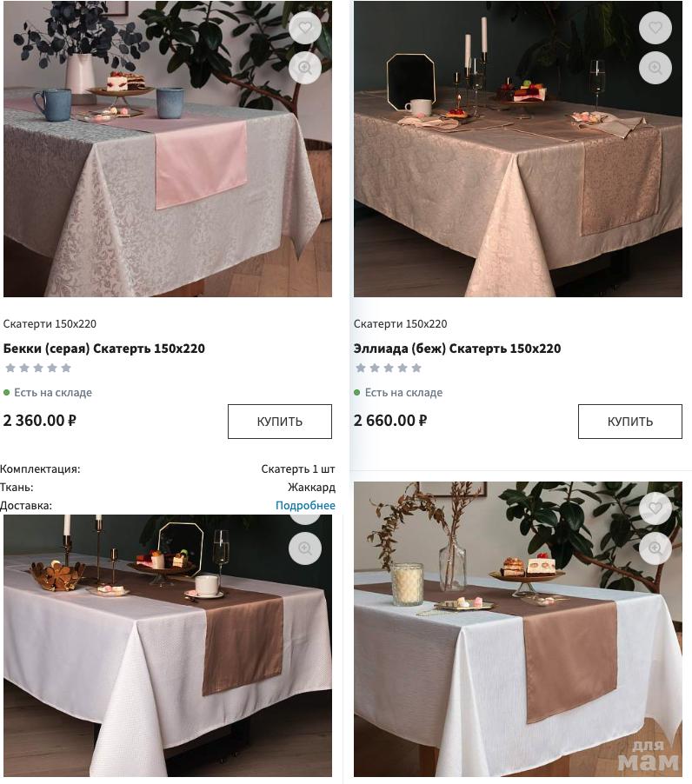Click partially hidden heart icon above bottom-left photo
The height and width of the screenshot is (784, 692).
coord(305,519)
